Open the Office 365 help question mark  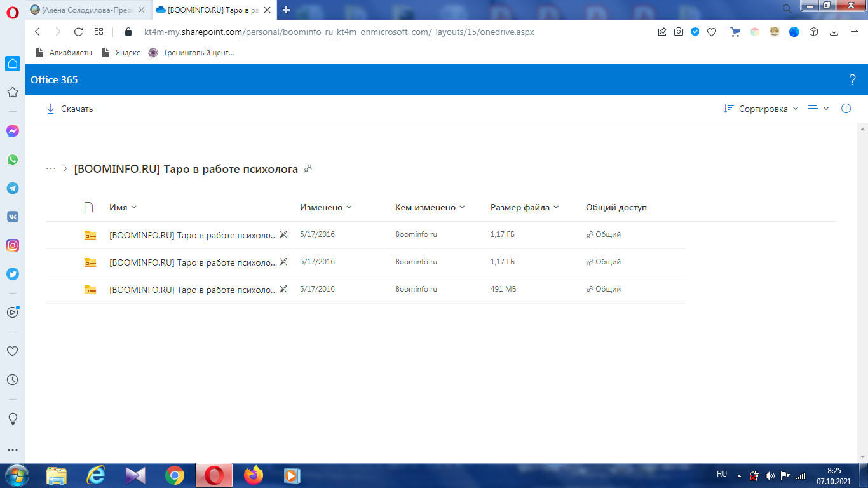tap(853, 79)
